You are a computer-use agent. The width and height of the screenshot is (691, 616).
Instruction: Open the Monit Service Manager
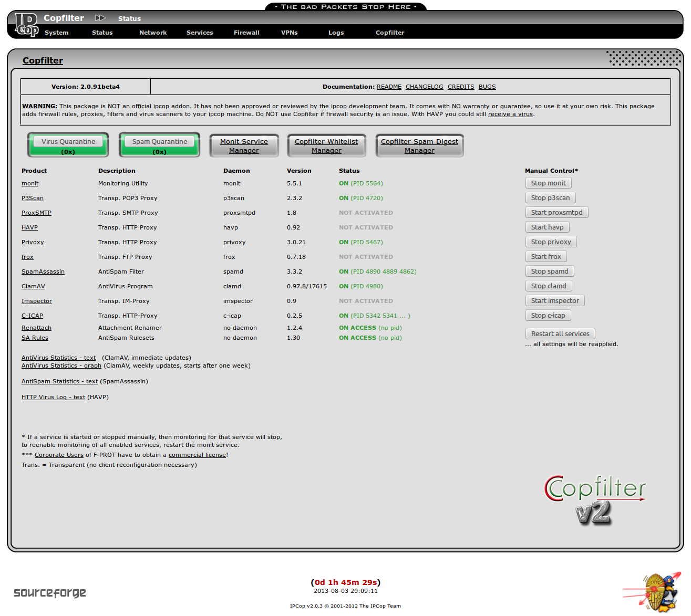[244, 145]
